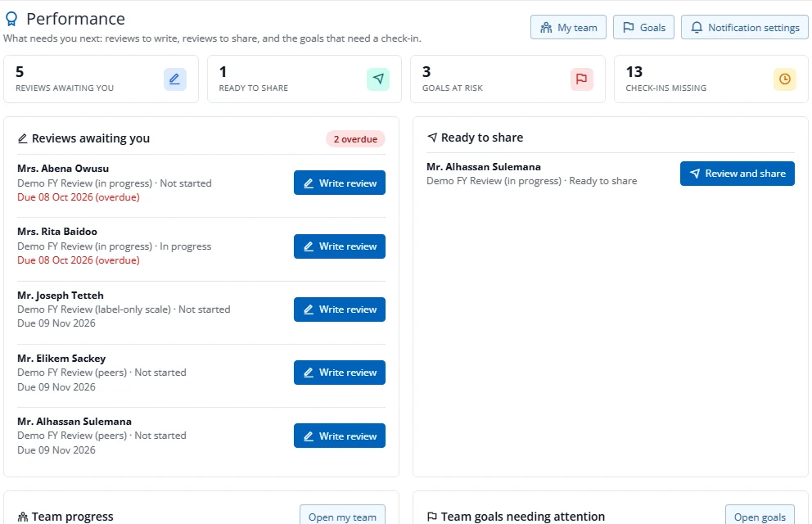Write review for Mrs. Rita Baidoo

click(x=340, y=246)
